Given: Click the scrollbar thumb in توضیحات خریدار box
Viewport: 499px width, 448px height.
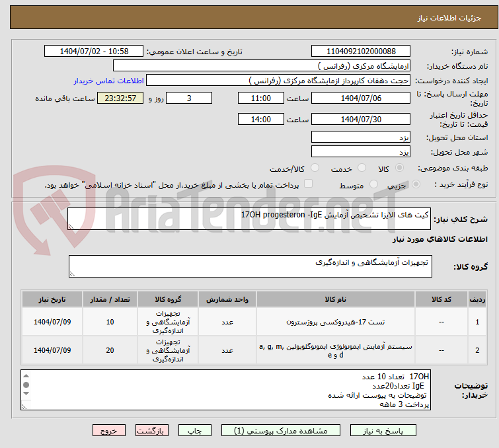Looking at the screenshot, I should point(26,385).
